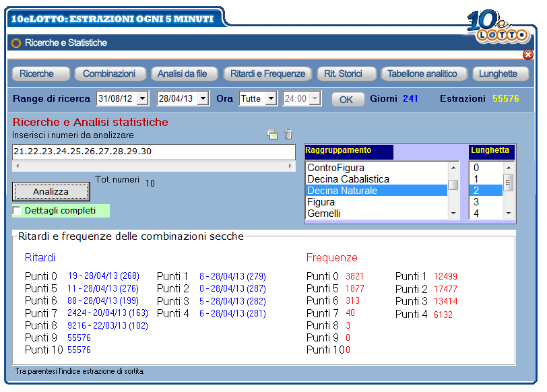Screen dimensions: 547x392
Task: Click Punti 0 delay value 19 - 28/04/13 (268)
Action: click(104, 277)
